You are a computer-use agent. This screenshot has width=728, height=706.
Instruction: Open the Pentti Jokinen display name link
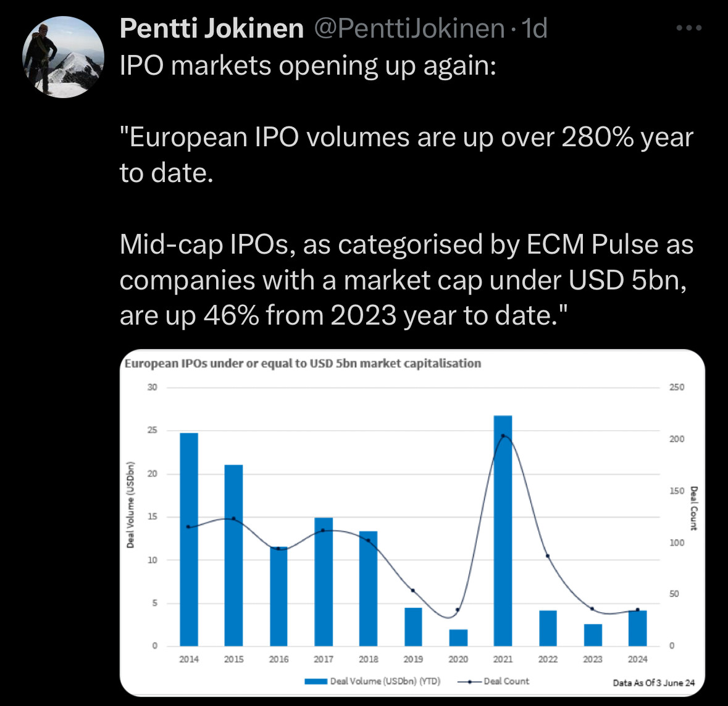coord(212,28)
